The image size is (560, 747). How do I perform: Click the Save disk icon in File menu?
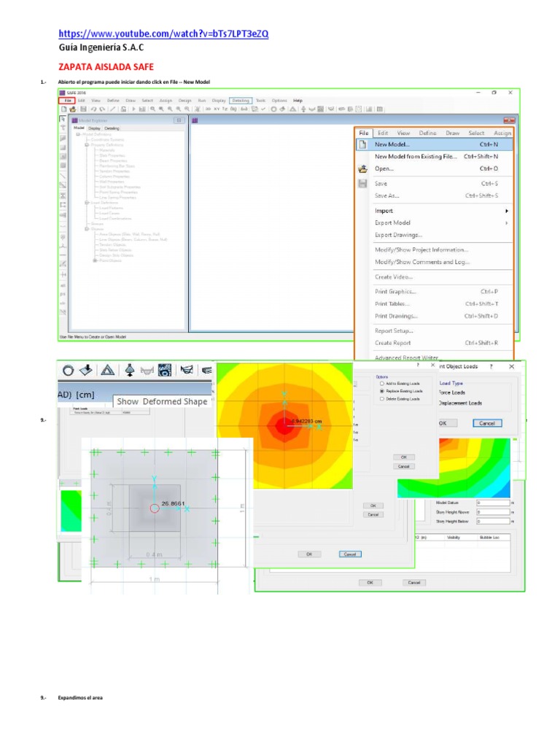pyautogui.click(x=363, y=183)
